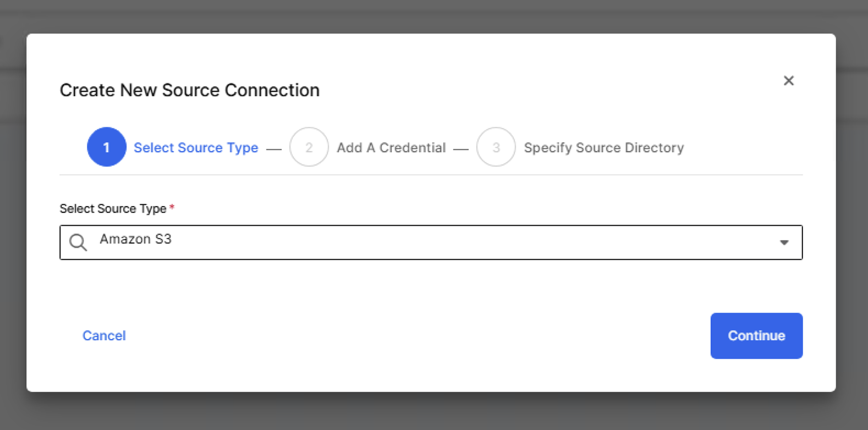This screenshot has width=868, height=430.
Task: Click the dash between steps 1 and 2
Action: (x=274, y=149)
